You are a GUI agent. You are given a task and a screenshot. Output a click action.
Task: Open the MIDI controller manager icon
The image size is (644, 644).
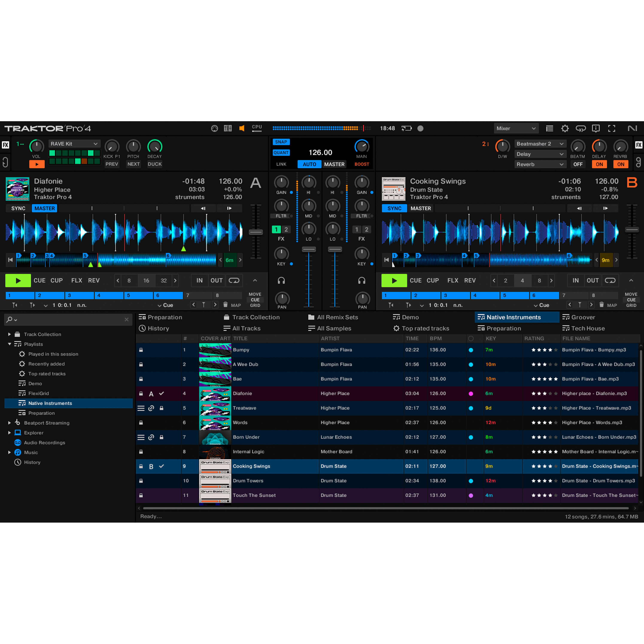pos(214,128)
